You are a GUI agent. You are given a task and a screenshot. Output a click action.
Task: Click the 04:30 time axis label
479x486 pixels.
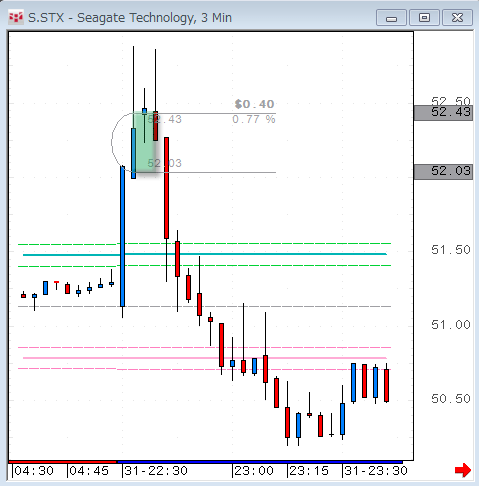(x=34, y=471)
